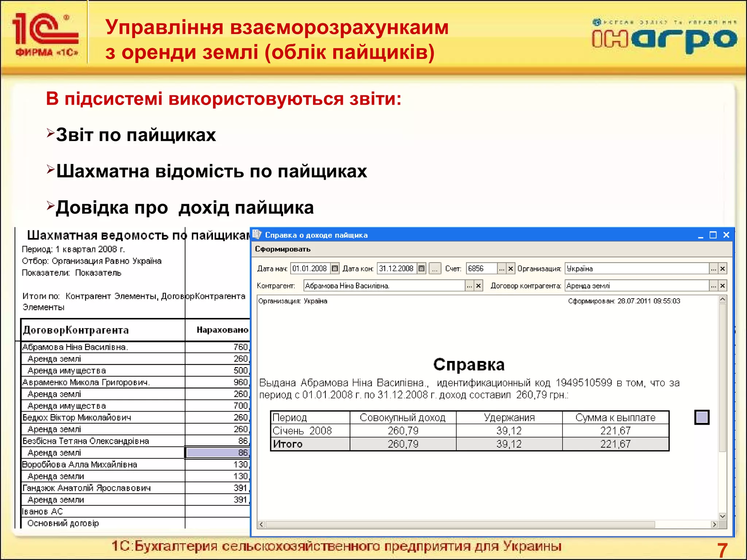
Task: Click Сформировать menu command
Action: [x=283, y=249]
